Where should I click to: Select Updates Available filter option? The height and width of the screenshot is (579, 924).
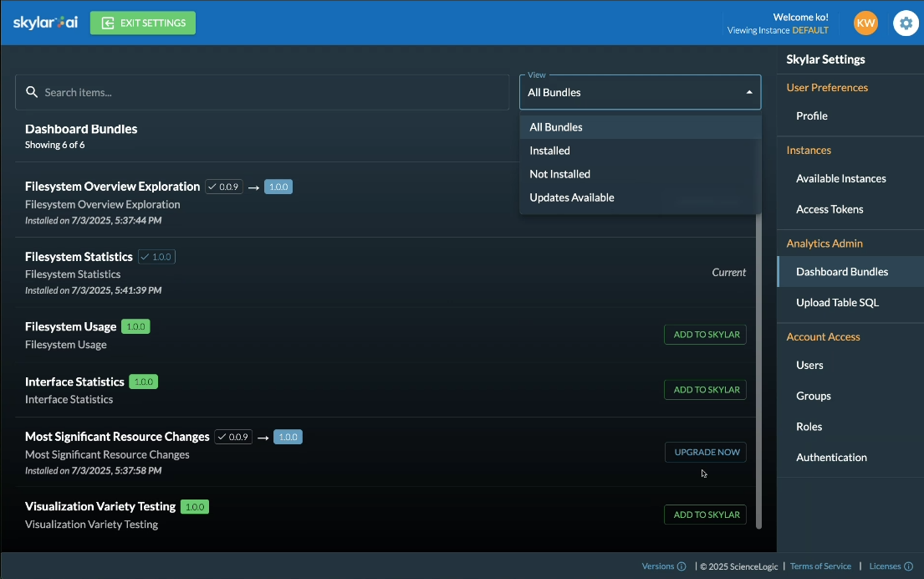[x=640, y=197]
